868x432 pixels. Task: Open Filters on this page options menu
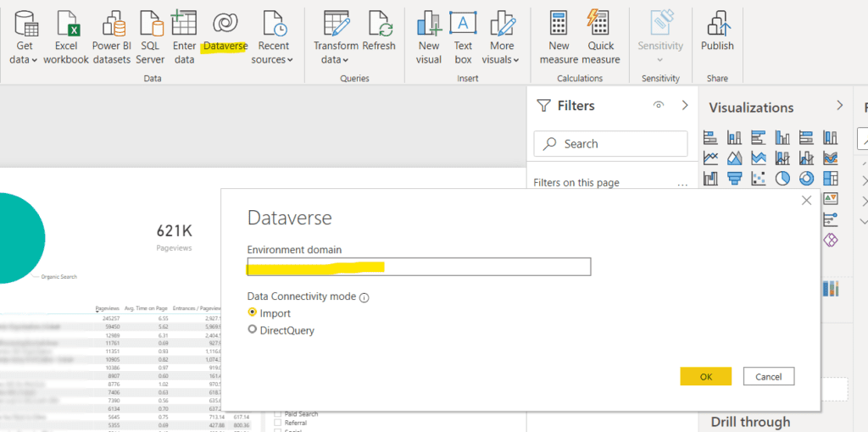pos(682,184)
